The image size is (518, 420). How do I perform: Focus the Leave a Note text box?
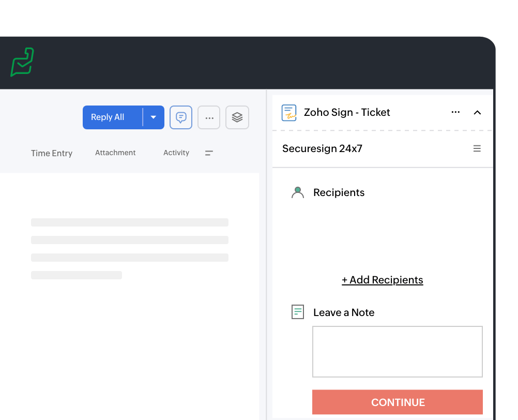point(398,352)
